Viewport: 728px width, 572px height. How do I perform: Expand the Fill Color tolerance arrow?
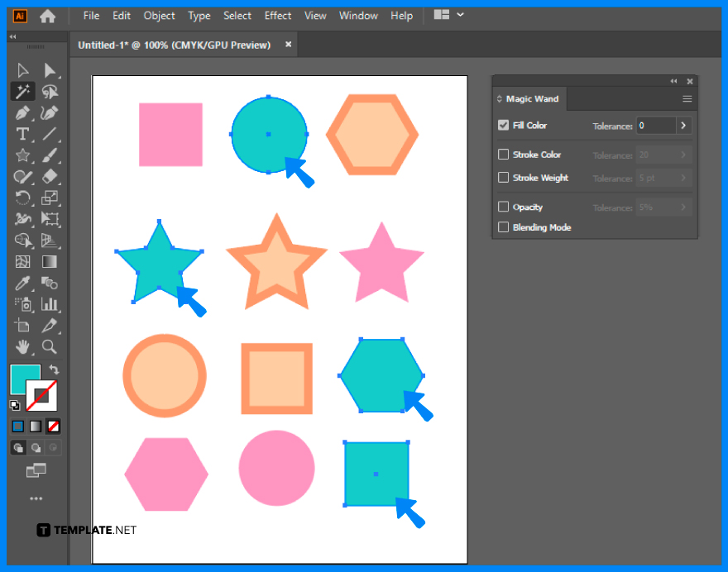click(682, 125)
